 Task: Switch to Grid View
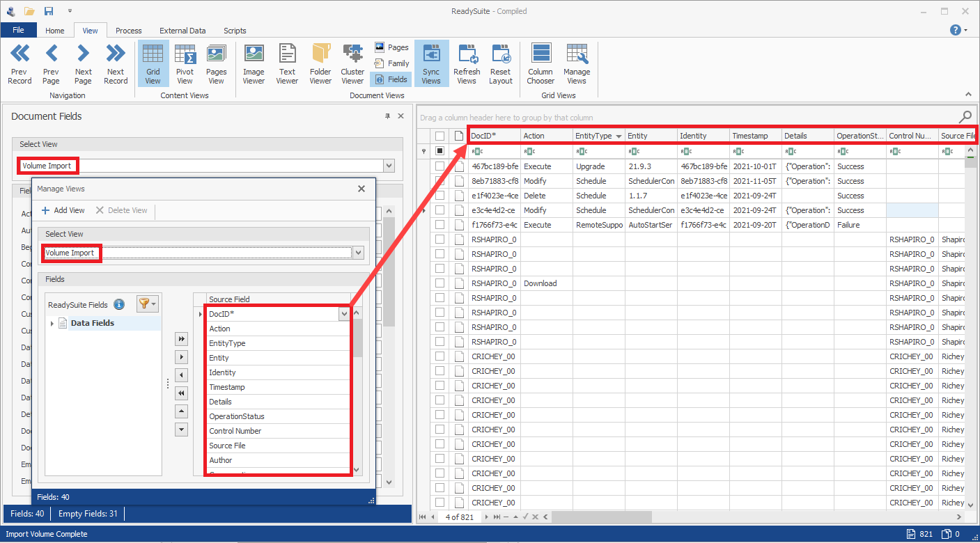153,64
